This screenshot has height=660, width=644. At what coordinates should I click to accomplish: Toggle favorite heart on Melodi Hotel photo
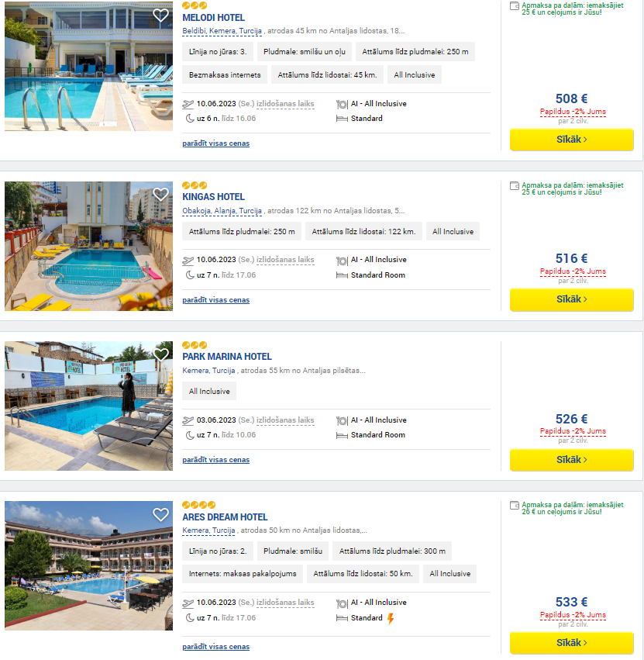[160, 16]
